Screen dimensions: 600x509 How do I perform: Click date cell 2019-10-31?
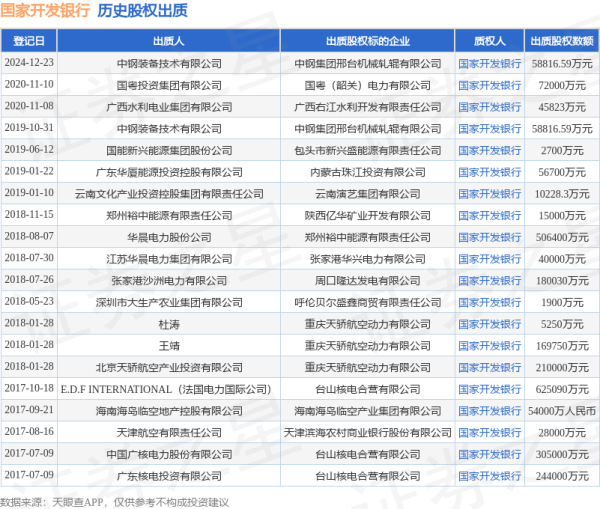(29, 127)
